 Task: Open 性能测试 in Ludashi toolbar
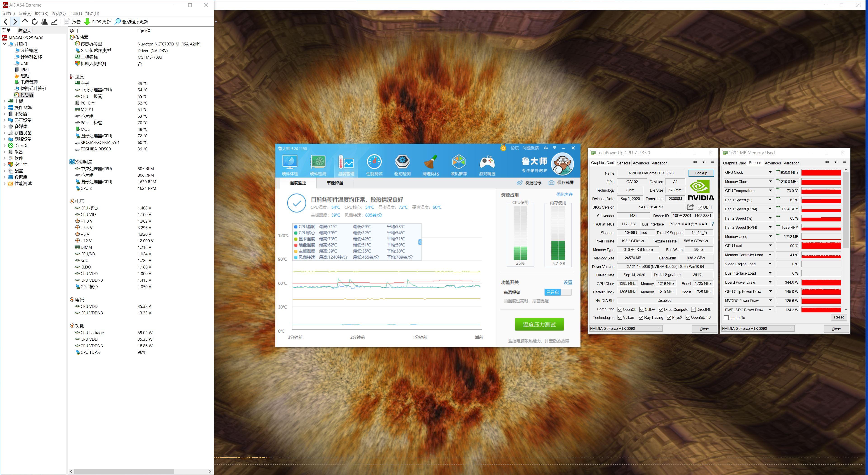pos(374,165)
